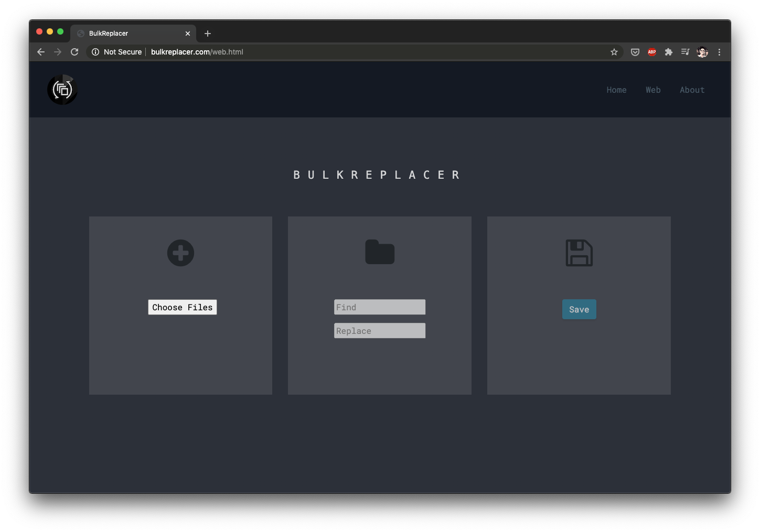
Task: Maximize window with green traffic light
Action: 60,31
